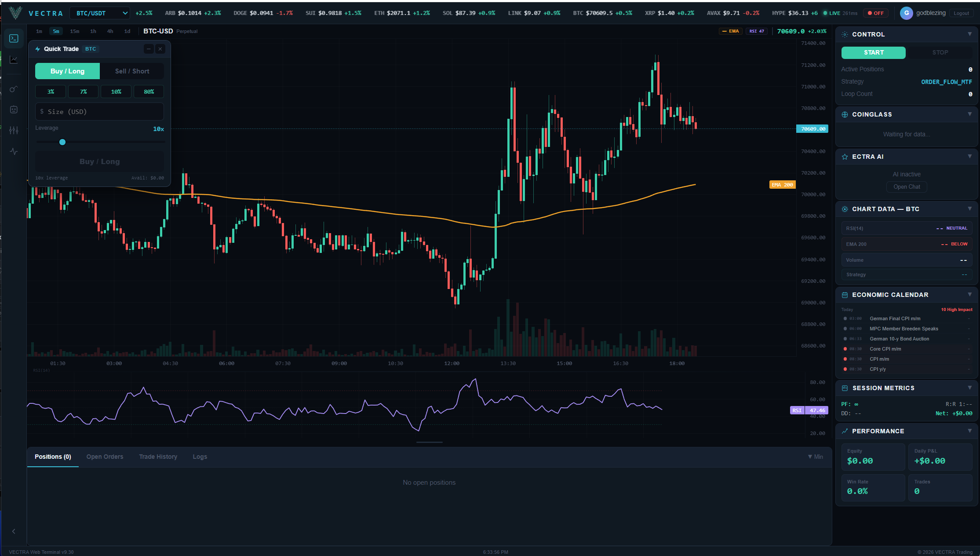The height and width of the screenshot is (556, 980).
Task: Click the key-shaped sidebar icon
Action: pos(14,89)
